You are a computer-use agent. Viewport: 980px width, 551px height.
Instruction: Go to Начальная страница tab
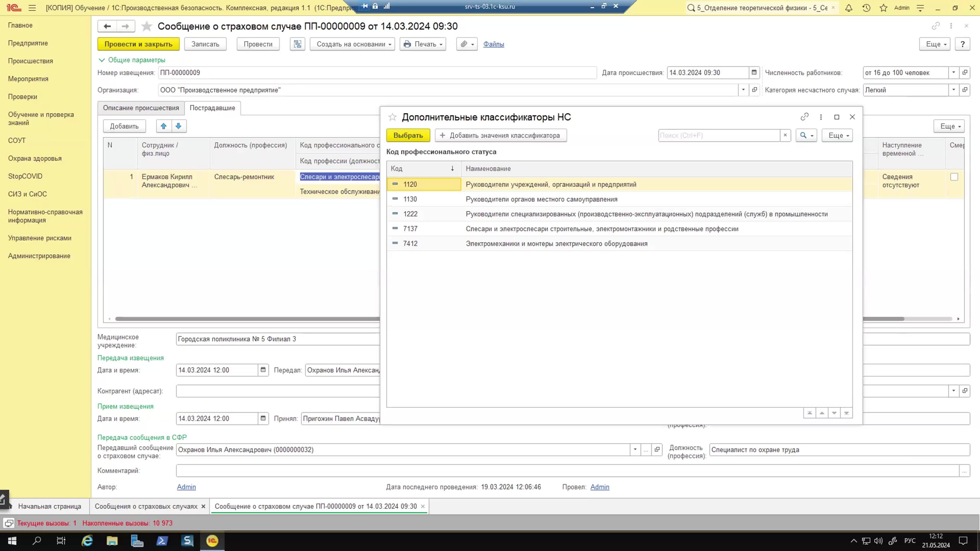pyautogui.click(x=50, y=507)
